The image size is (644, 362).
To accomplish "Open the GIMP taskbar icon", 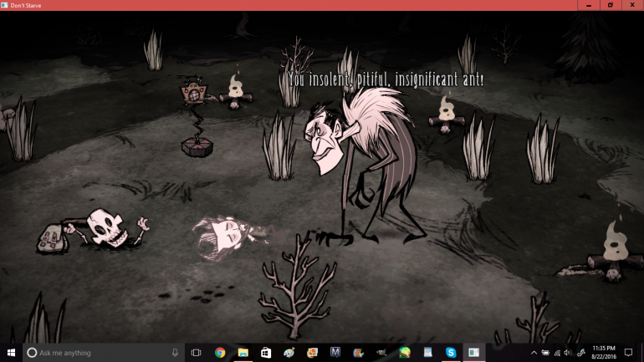I will (381, 353).
